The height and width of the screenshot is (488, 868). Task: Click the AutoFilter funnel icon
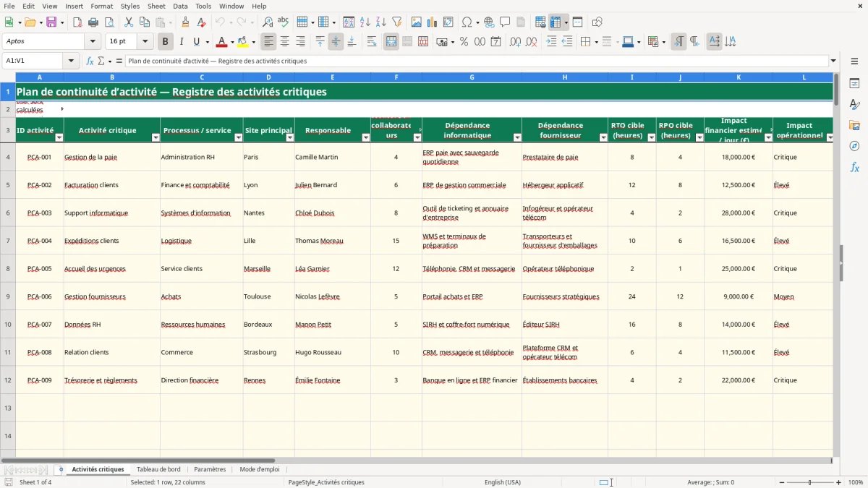tap(396, 22)
